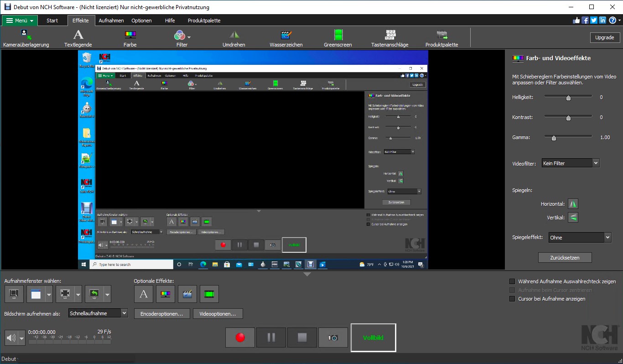Click the Helligkeit slider handle

coord(568,98)
